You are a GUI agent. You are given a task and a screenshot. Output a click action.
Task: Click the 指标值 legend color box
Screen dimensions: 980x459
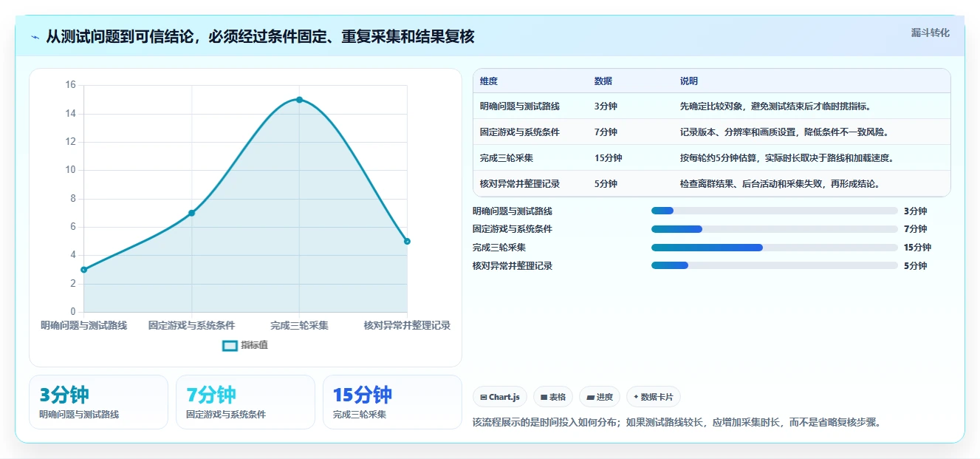(230, 345)
